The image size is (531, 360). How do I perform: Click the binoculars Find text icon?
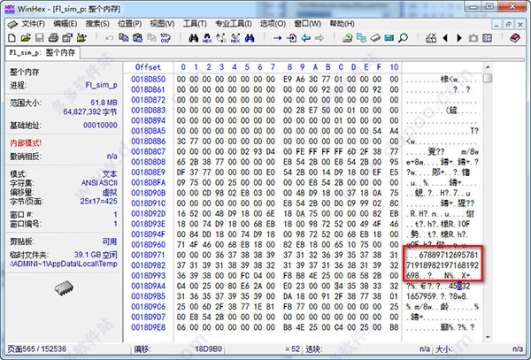[193, 38]
